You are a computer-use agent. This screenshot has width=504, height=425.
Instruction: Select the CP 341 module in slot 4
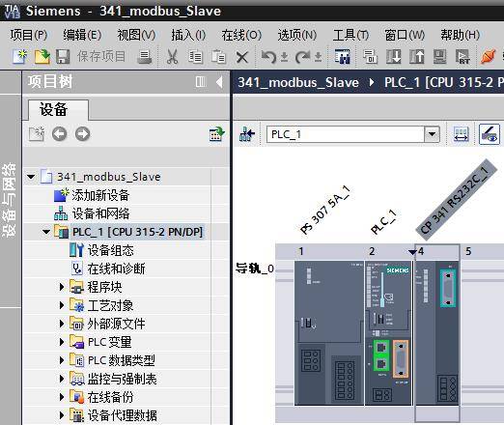click(x=437, y=333)
